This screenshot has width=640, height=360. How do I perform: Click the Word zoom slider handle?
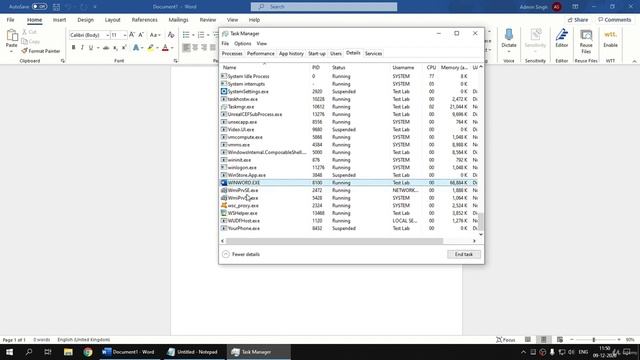(594, 340)
